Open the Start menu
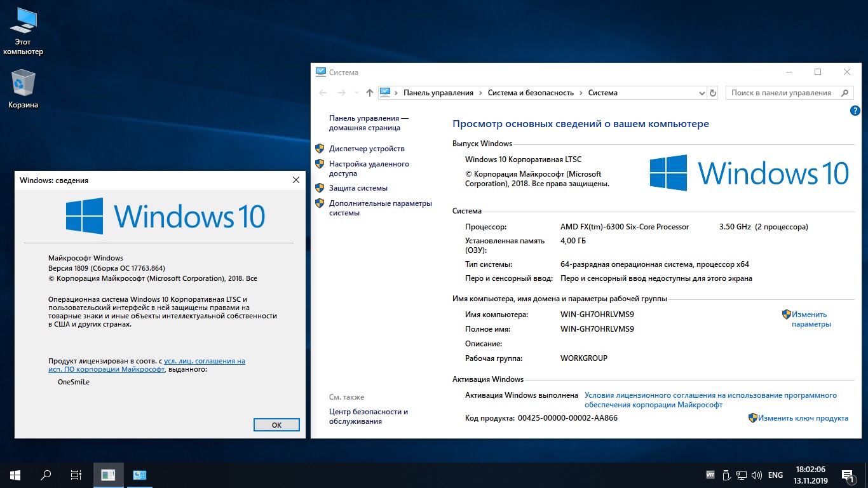The width and height of the screenshot is (868, 488). (15, 475)
